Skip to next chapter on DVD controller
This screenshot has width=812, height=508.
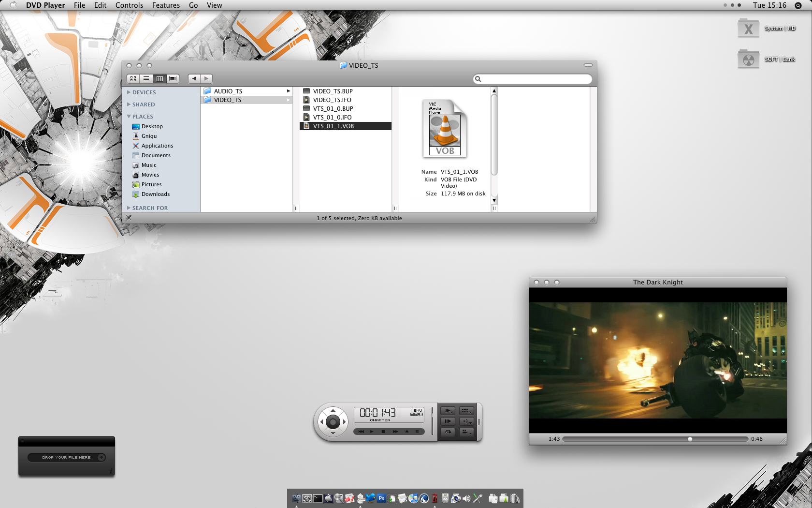(x=395, y=432)
